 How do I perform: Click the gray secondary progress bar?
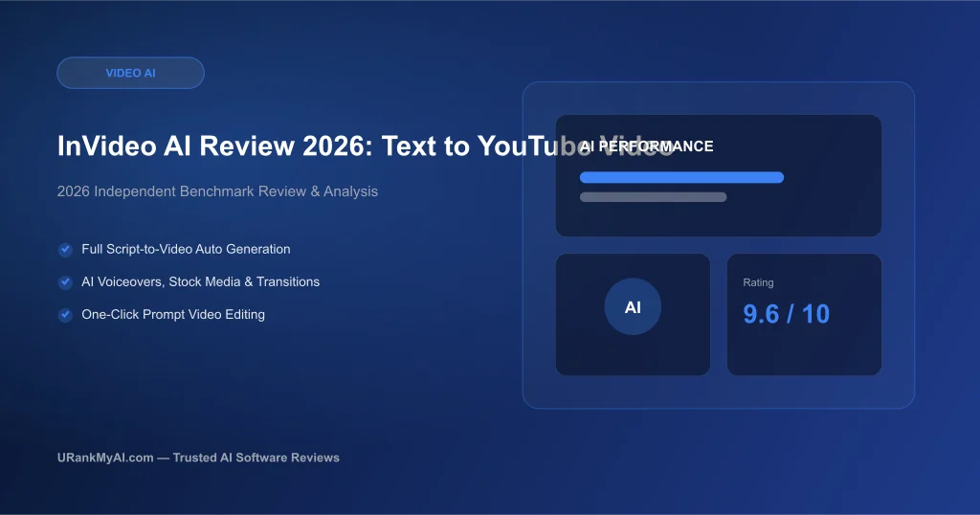(x=653, y=197)
